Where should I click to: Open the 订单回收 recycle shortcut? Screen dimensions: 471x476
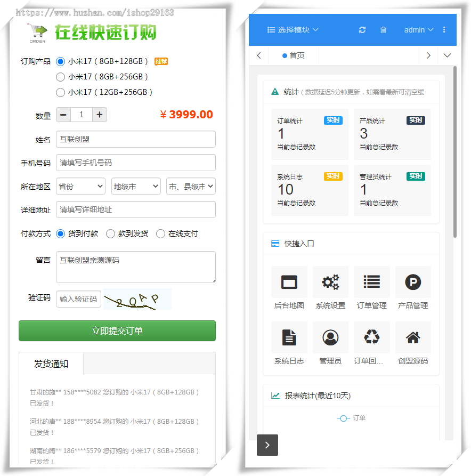372,337
